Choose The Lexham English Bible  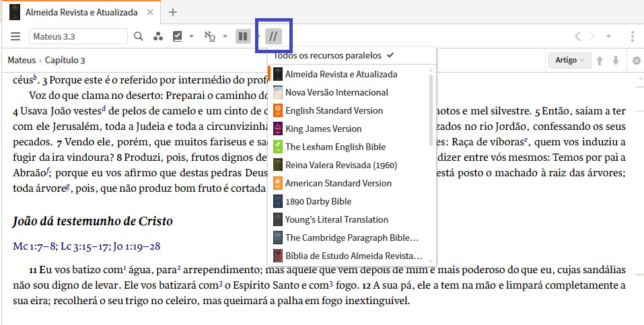point(349,147)
